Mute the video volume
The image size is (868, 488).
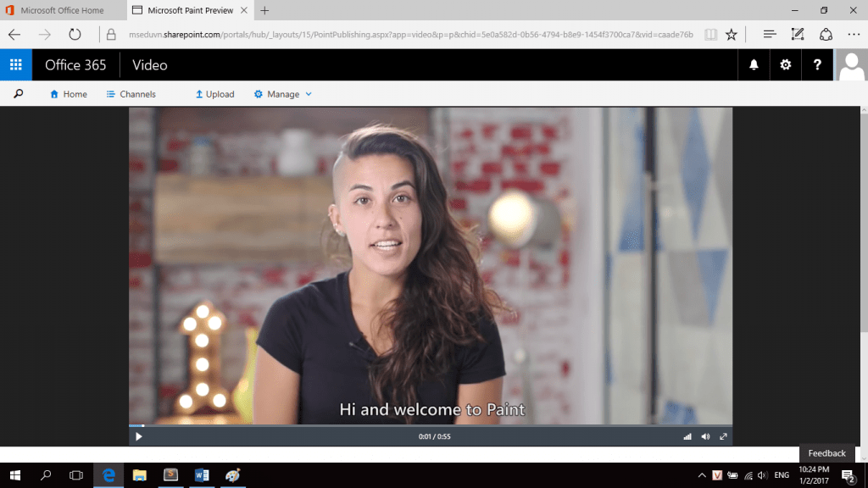click(x=705, y=436)
